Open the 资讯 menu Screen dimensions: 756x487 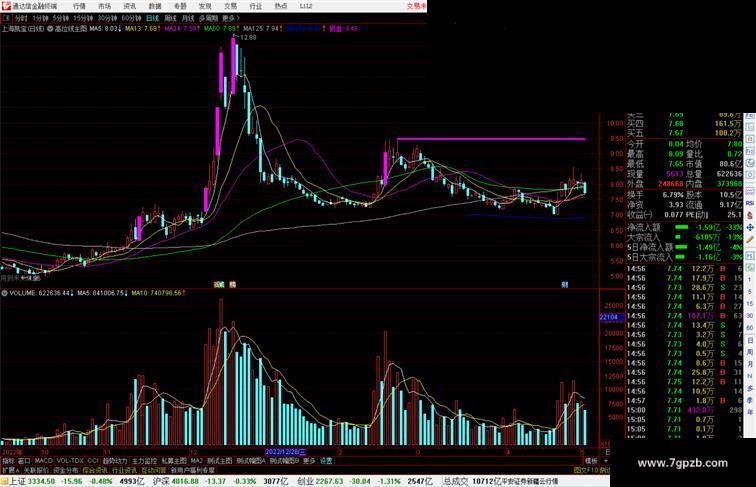(x=130, y=6)
